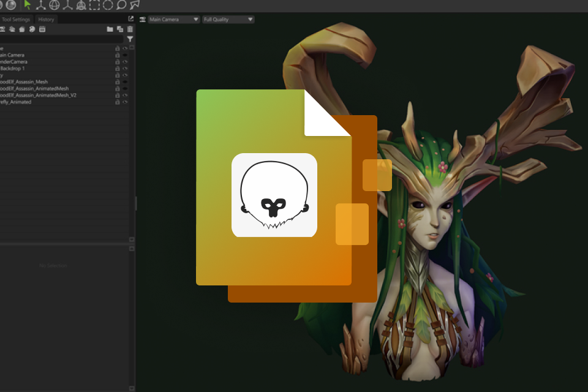
Task: Switch to the Tool Settings tab
Action: click(x=16, y=20)
